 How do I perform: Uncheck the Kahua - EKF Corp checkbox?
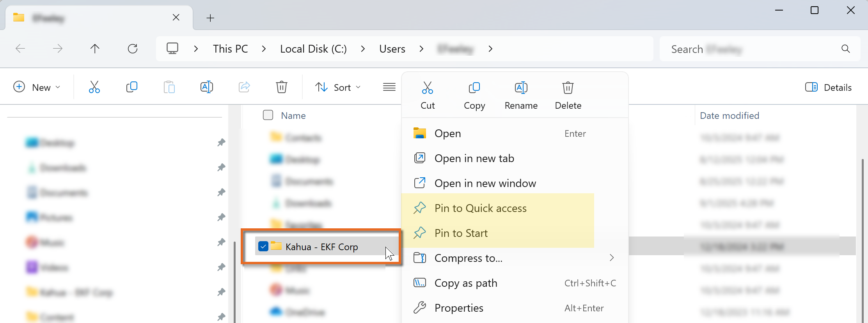point(263,246)
